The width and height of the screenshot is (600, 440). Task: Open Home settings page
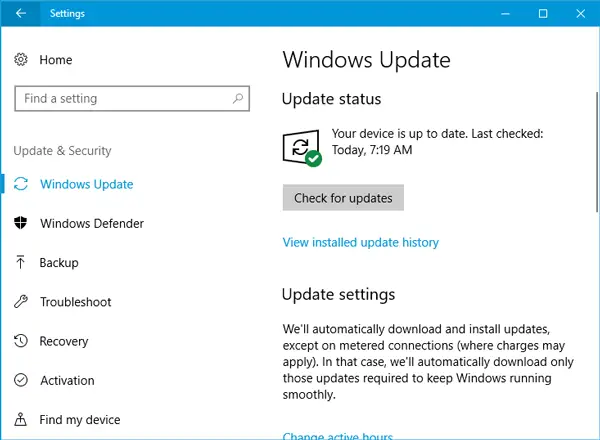coord(56,60)
